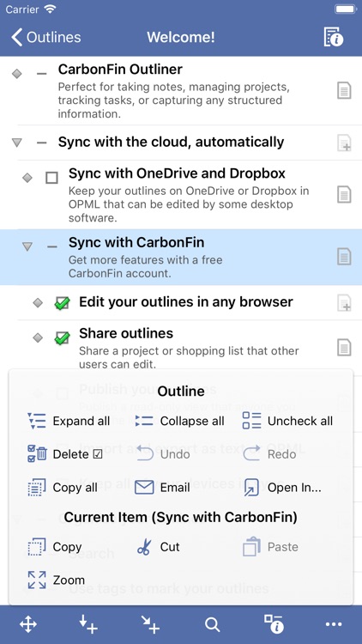Zoom into current item
Viewport: 362px width, 644px height.
(56, 580)
